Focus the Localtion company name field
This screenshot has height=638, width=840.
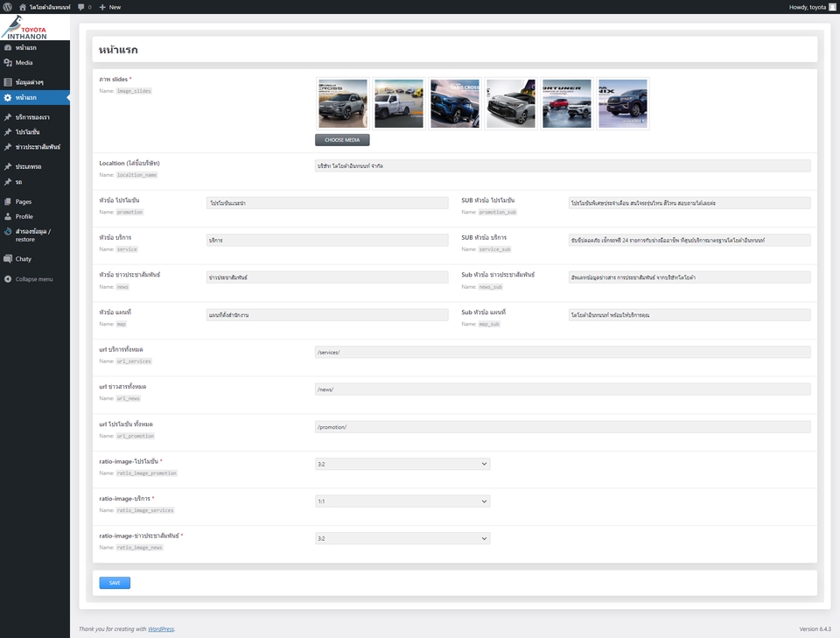coord(563,166)
